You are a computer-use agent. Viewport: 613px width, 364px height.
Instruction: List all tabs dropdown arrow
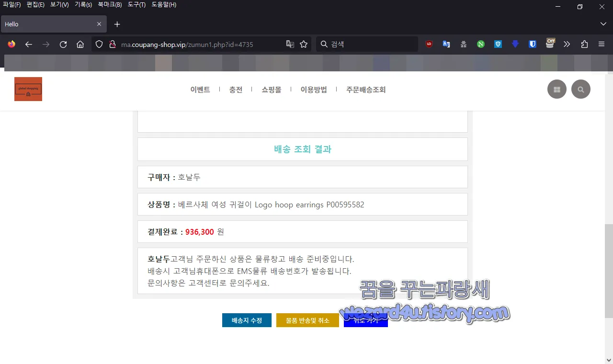click(x=603, y=24)
